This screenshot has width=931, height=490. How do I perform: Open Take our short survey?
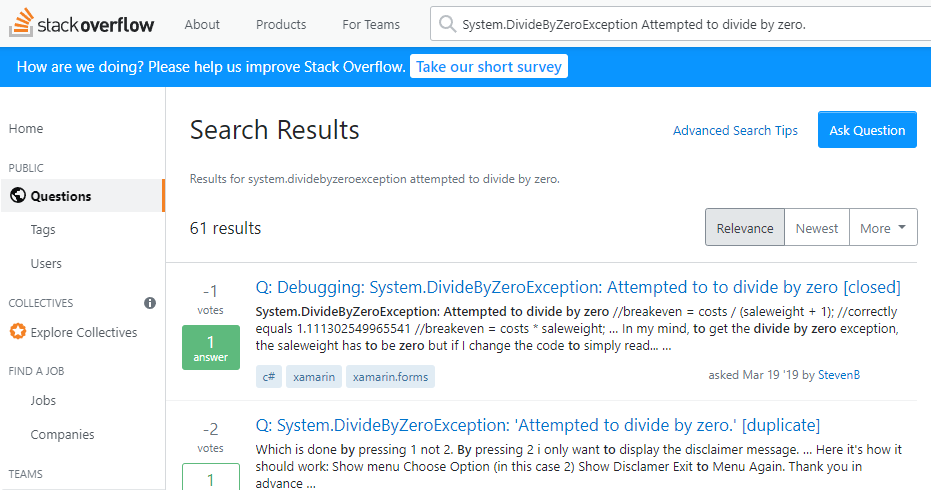(489, 67)
